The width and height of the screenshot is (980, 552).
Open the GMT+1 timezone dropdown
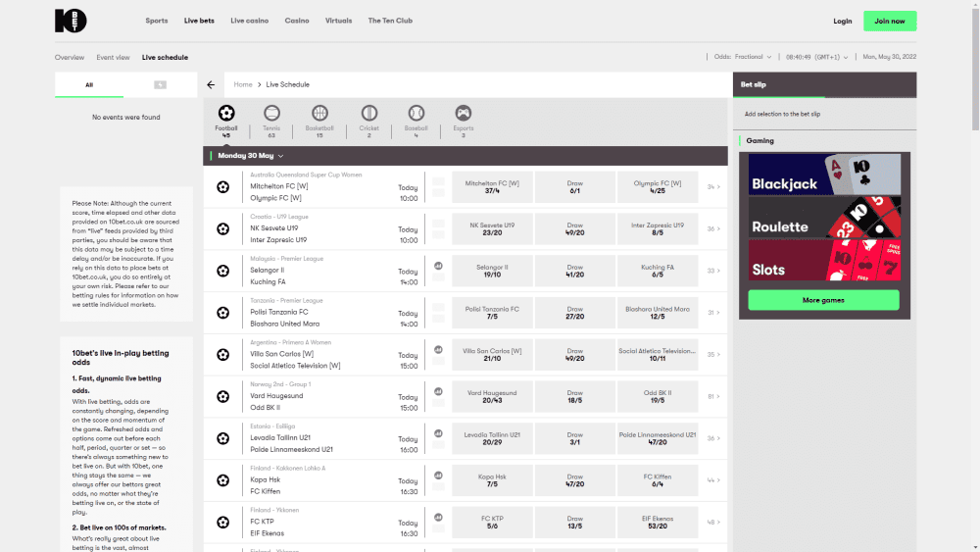pos(817,57)
